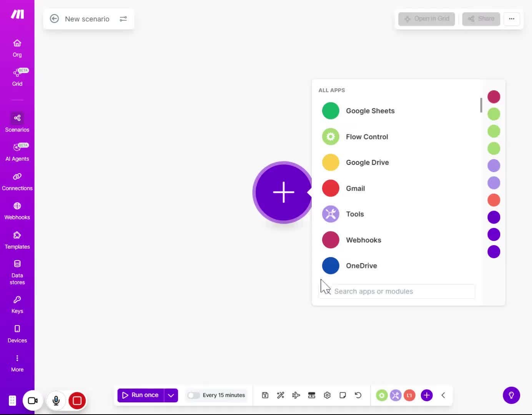Click the Run once button
532x415 pixels.
(x=141, y=395)
